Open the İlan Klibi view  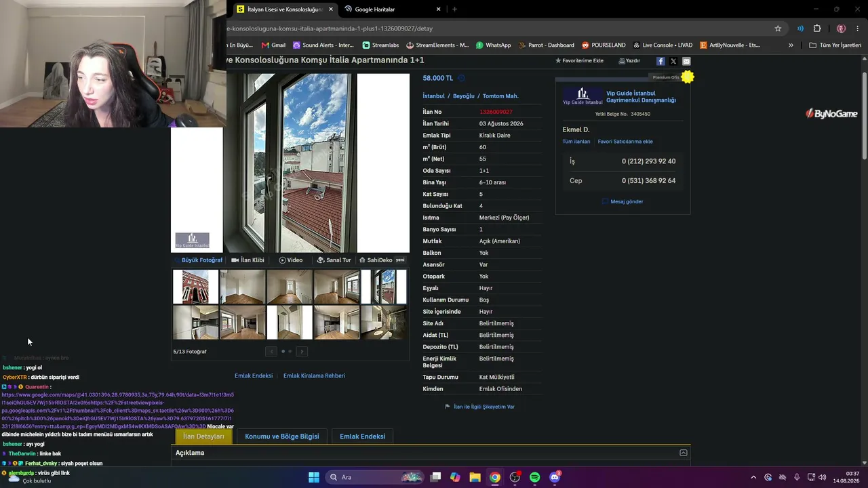coord(248,260)
